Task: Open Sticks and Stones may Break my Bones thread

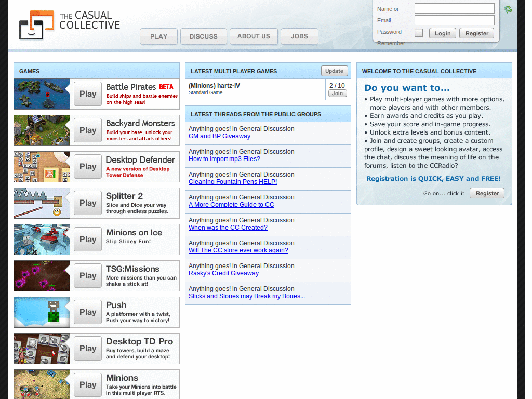Action: click(x=247, y=296)
